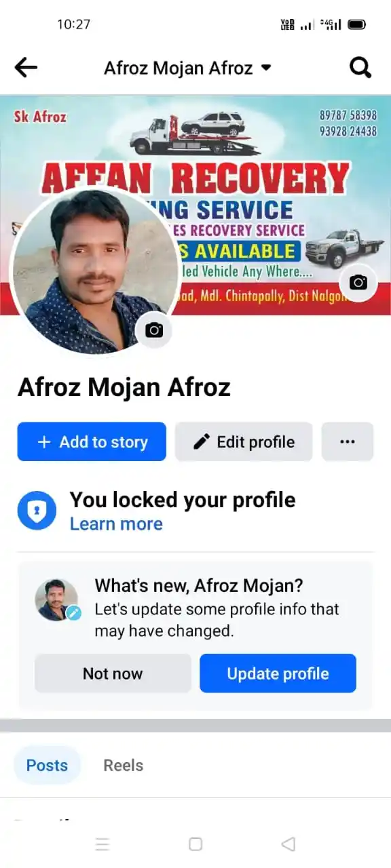The width and height of the screenshot is (391, 868).
Task: Tap Not now button
Action: click(113, 673)
